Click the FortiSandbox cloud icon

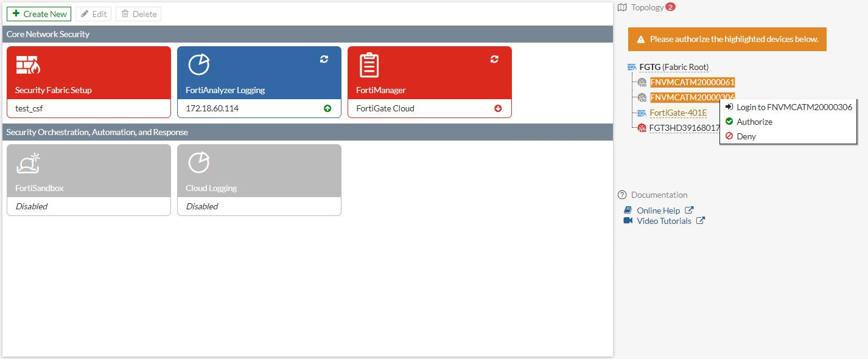pos(29,163)
